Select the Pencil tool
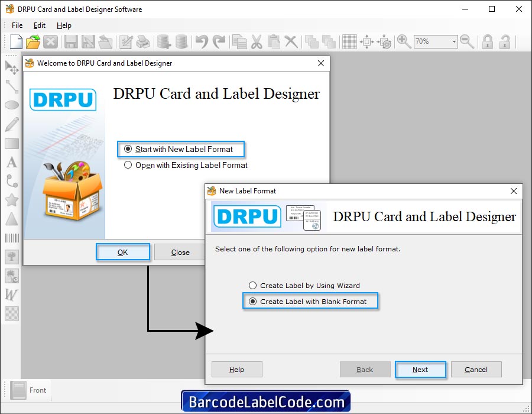Viewport: 532px width, 414px height. (x=12, y=124)
